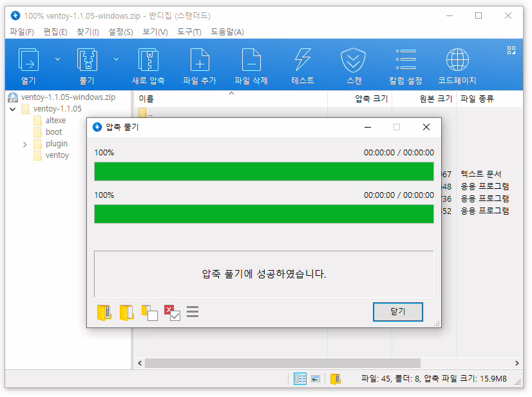Click the lower green progress bar

(264, 214)
